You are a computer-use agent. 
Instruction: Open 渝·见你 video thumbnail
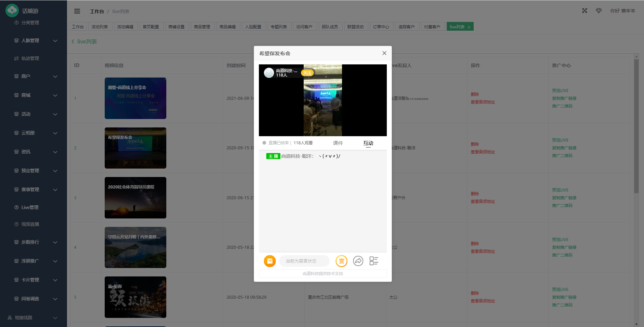coord(135,297)
